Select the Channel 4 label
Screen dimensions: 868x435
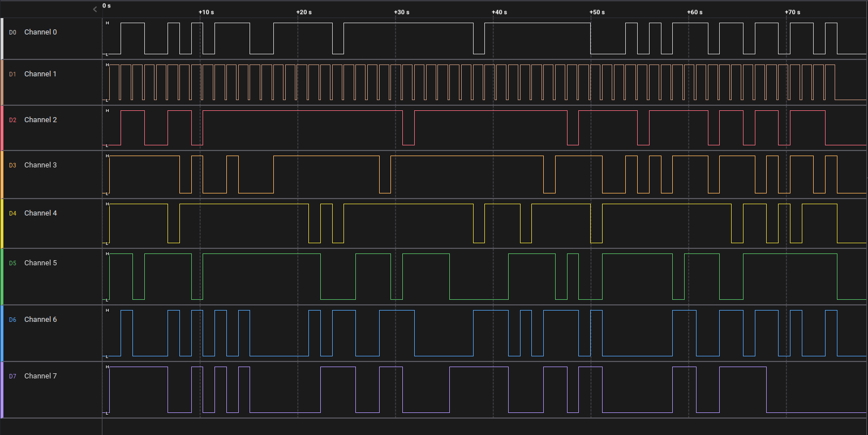pyautogui.click(x=40, y=213)
